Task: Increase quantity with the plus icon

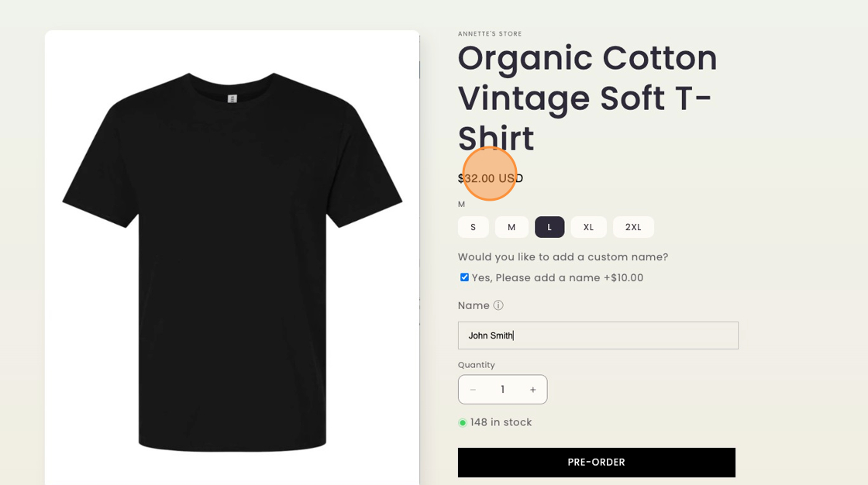Action: pos(533,390)
